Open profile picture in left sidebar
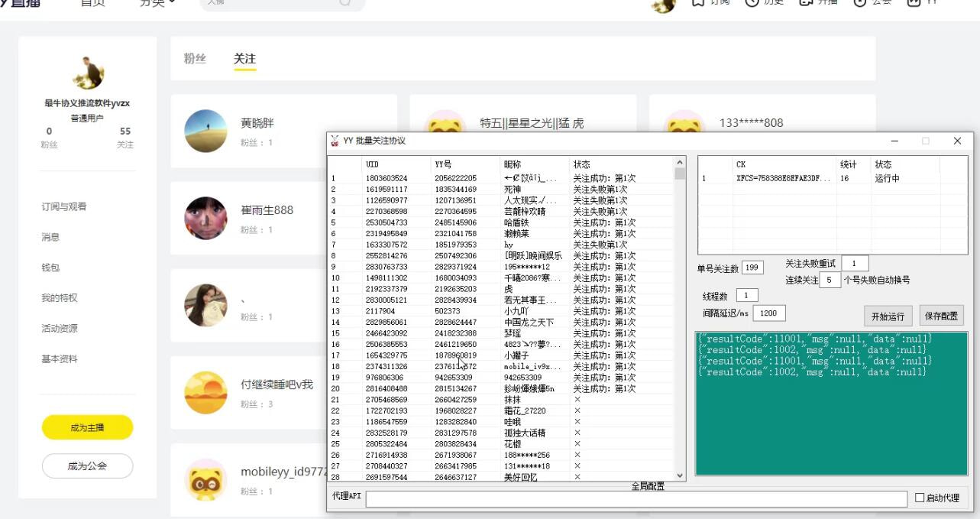The width and height of the screenshot is (980, 519). [x=88, y=73]
